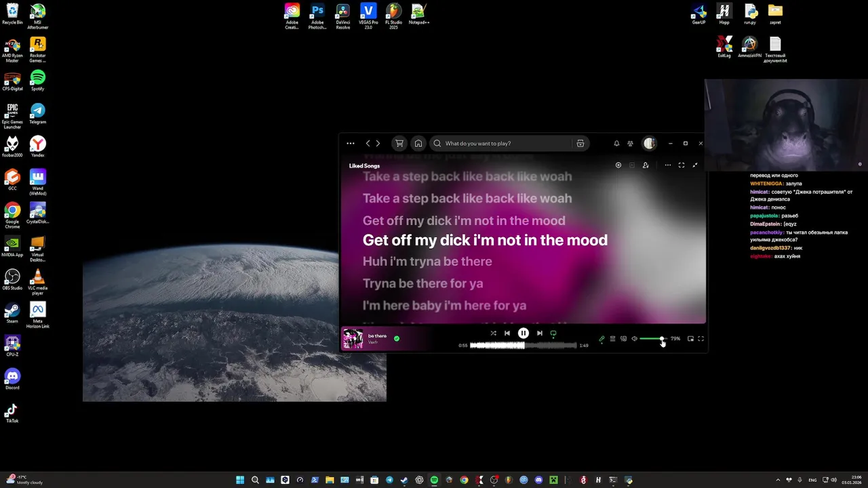Open Spotify's three-dot main menu
Viewport: 868px width, 488px height.
click(x=351, y=143)
